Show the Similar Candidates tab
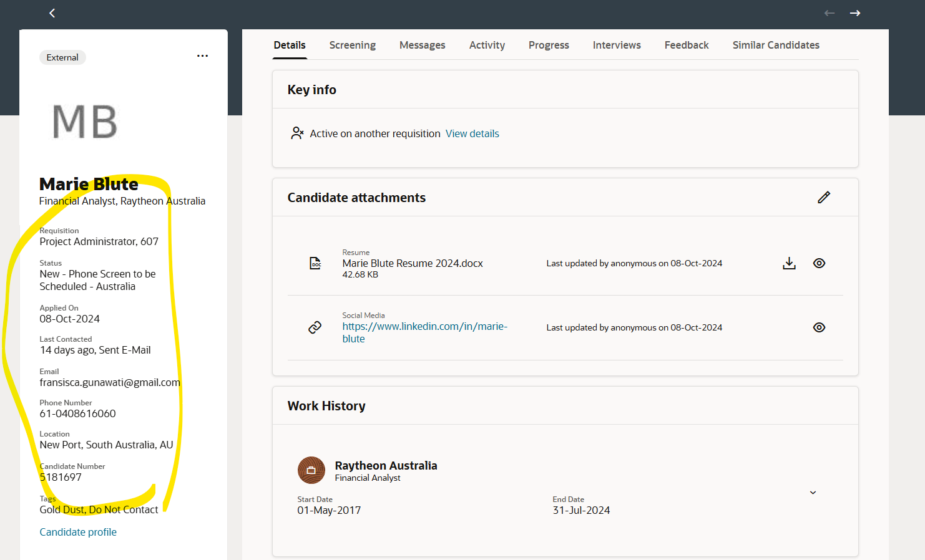This screenshot has width=925, height=560. click(x=776, y=45)
